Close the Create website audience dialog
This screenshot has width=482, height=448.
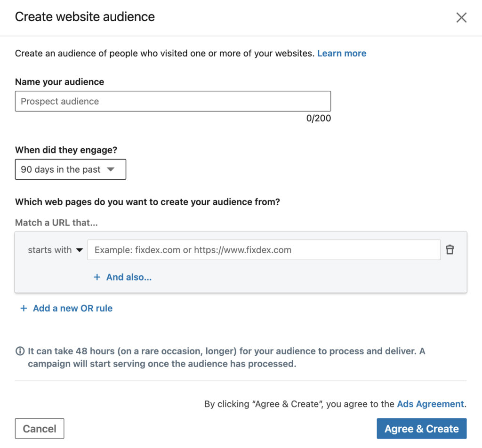[x=461, y=17]
